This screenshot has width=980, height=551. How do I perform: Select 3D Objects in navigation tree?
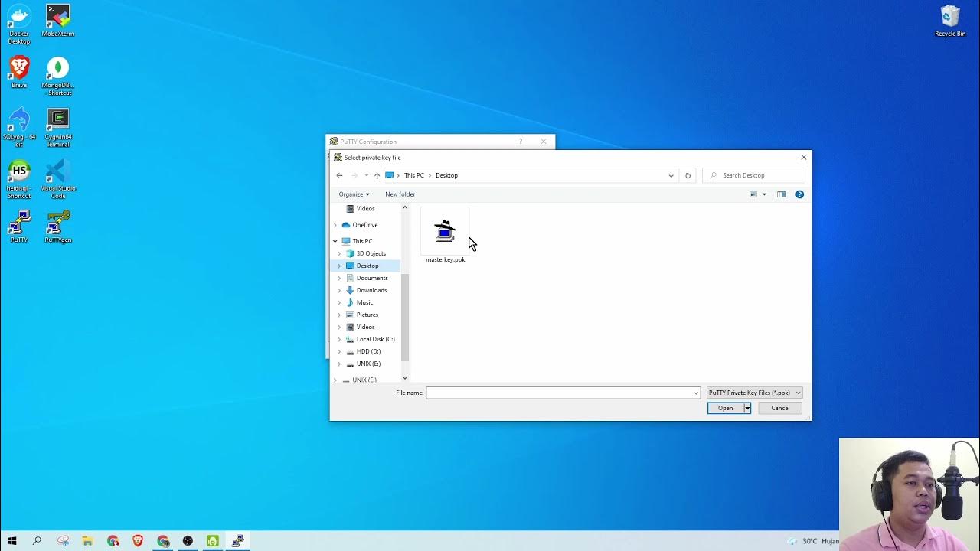click(x=371, y=253)
